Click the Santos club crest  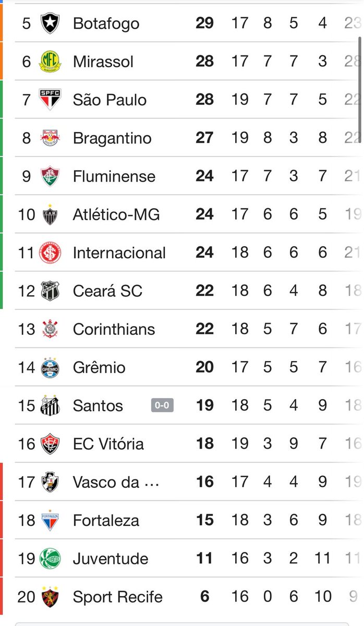[x=50, y=405]
